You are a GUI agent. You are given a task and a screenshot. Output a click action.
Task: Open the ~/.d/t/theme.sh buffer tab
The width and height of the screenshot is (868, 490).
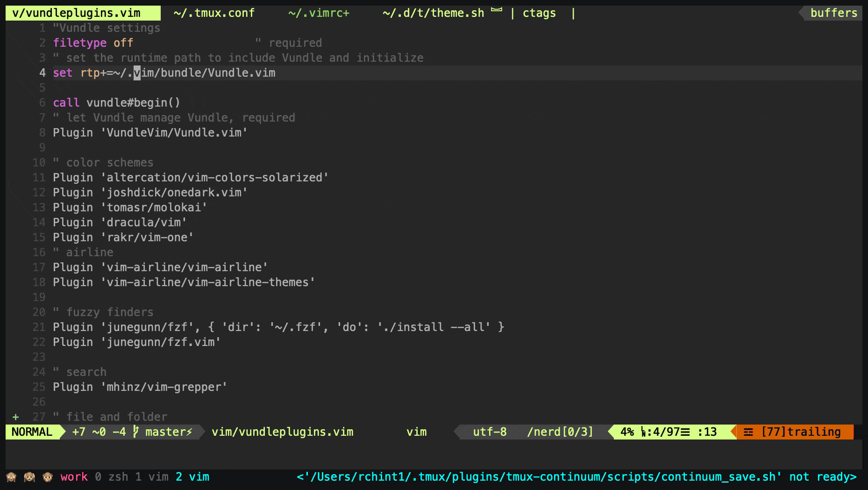point(433,13)
